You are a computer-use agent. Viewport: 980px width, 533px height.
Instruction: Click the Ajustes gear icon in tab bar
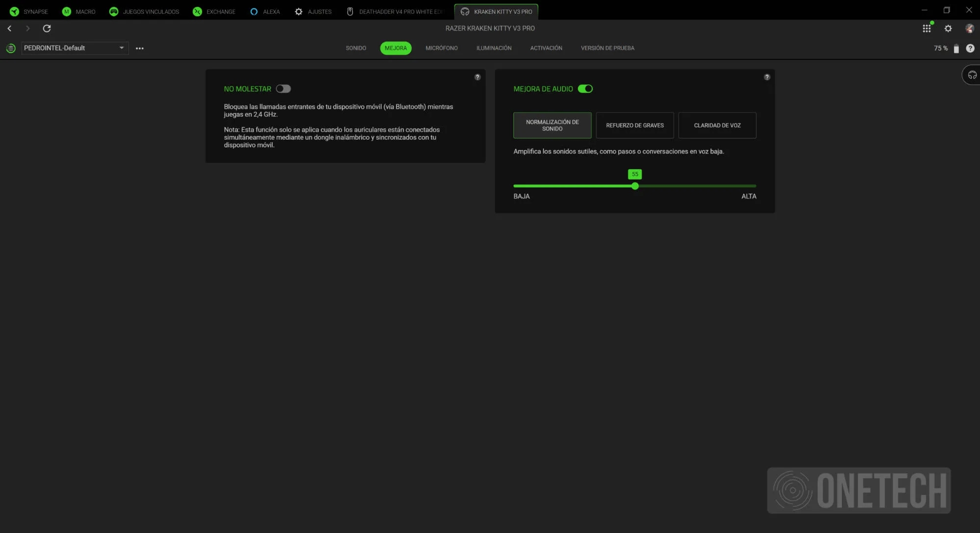tap(299, 11)
